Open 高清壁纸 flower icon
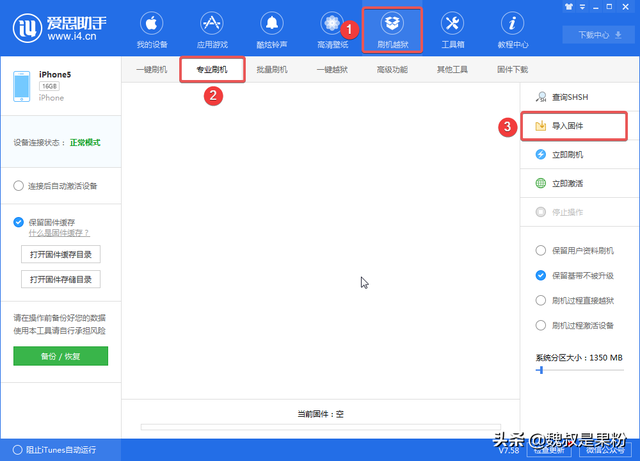This screenshot has width=640, height=461. tap(332, 24)
